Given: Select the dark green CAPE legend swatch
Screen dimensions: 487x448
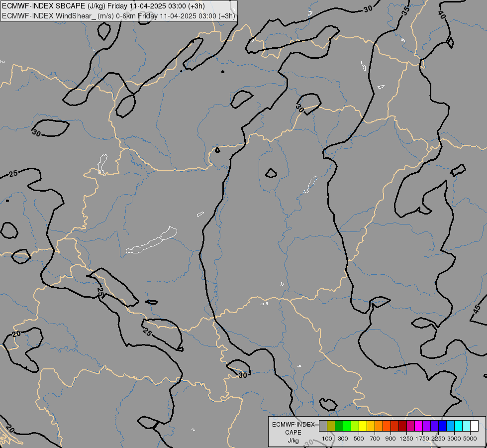Looking at the screenshot, I should point(339,426).
